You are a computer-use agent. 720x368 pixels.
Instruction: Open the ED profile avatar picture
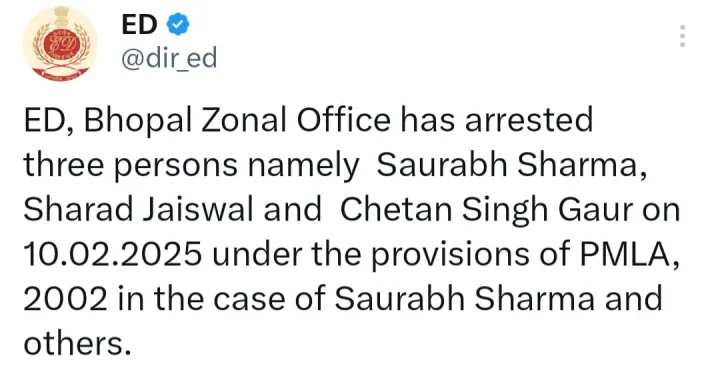(x=60, y=44)
